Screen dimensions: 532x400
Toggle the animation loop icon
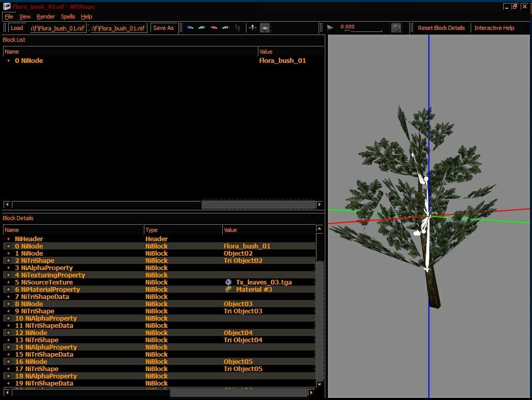coord(396,28)
